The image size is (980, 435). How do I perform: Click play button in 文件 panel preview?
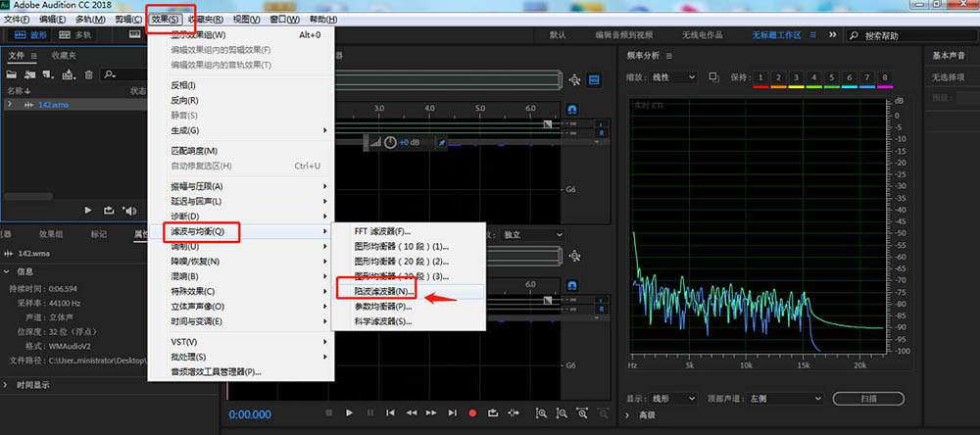[88, 210]
